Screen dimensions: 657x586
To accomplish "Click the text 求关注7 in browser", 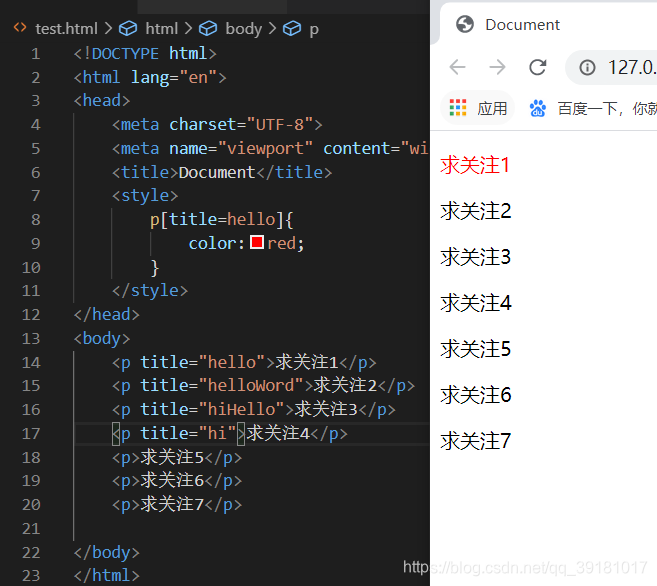I will 476,441.
